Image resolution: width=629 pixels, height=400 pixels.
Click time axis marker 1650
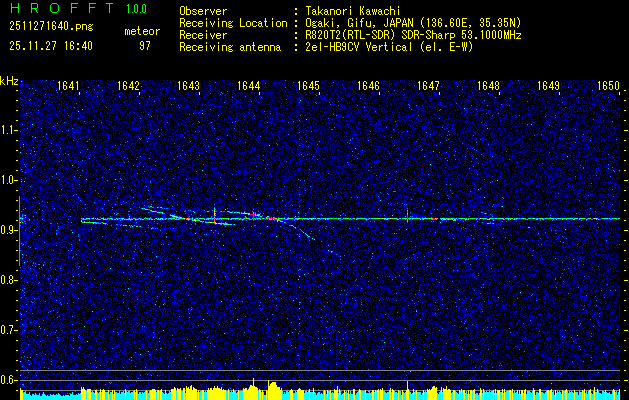coord(609,86)
